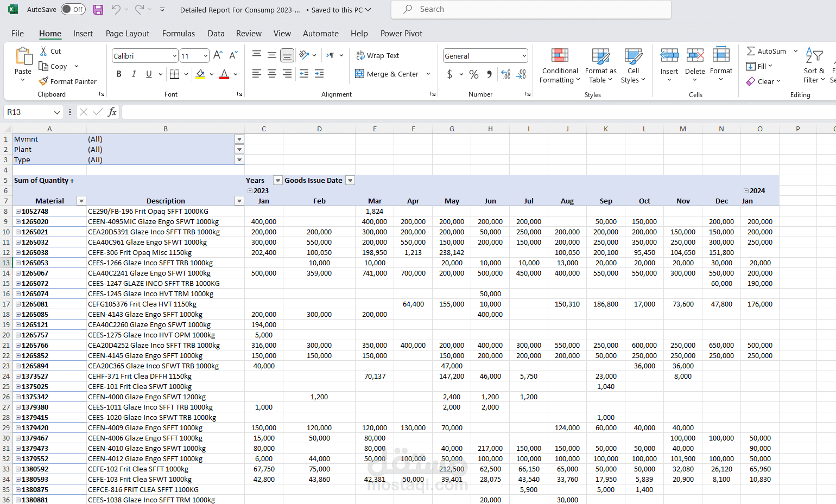Toggle Center horizontal alignment

coord(272,73)
